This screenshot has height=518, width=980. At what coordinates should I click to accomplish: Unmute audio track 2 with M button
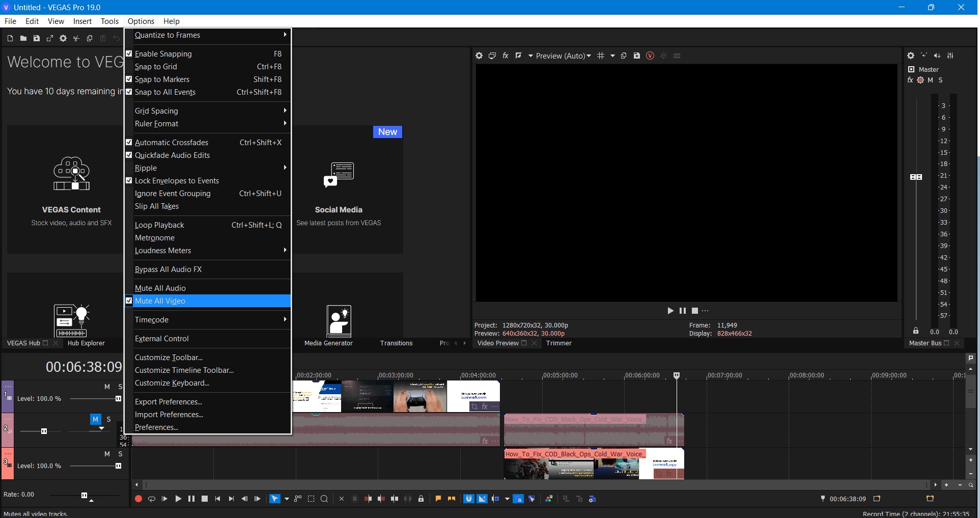pyautogui.click(x=95, y=419)
